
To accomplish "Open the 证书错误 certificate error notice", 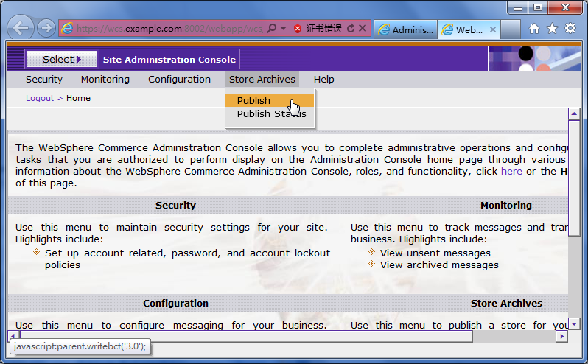I will [x=324, y=29].
